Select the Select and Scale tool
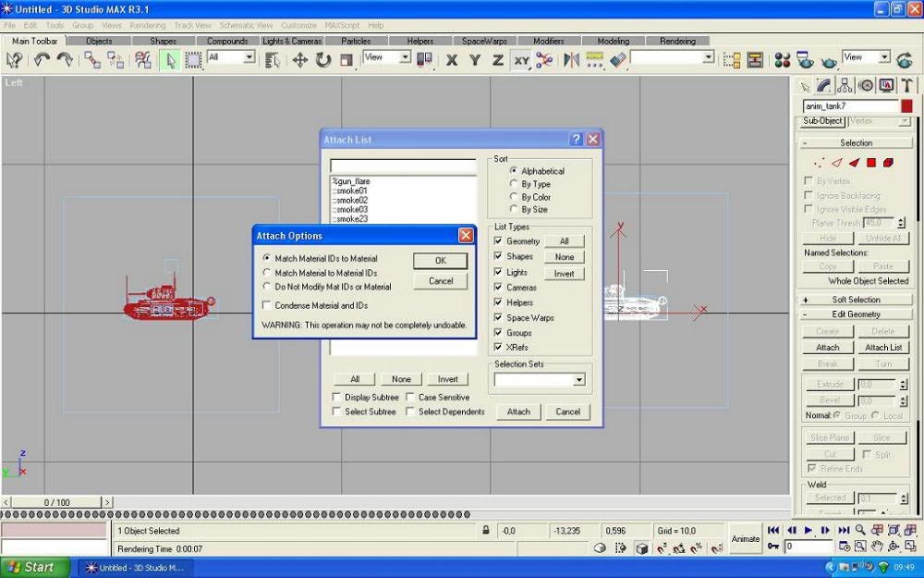The image size is (924, 578). (x=346, y=59)
